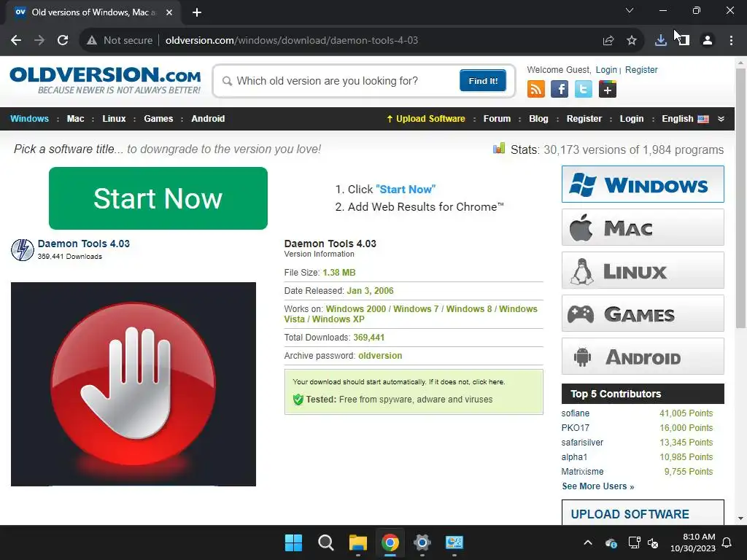Open the Blog menu item
Screen dimensions: 747x560
[x=538, y=119]
